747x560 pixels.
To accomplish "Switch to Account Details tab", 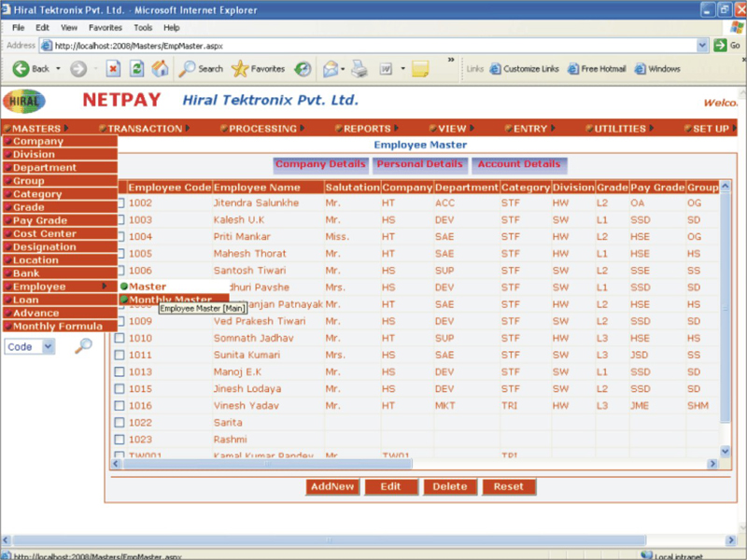I will 519,164.
